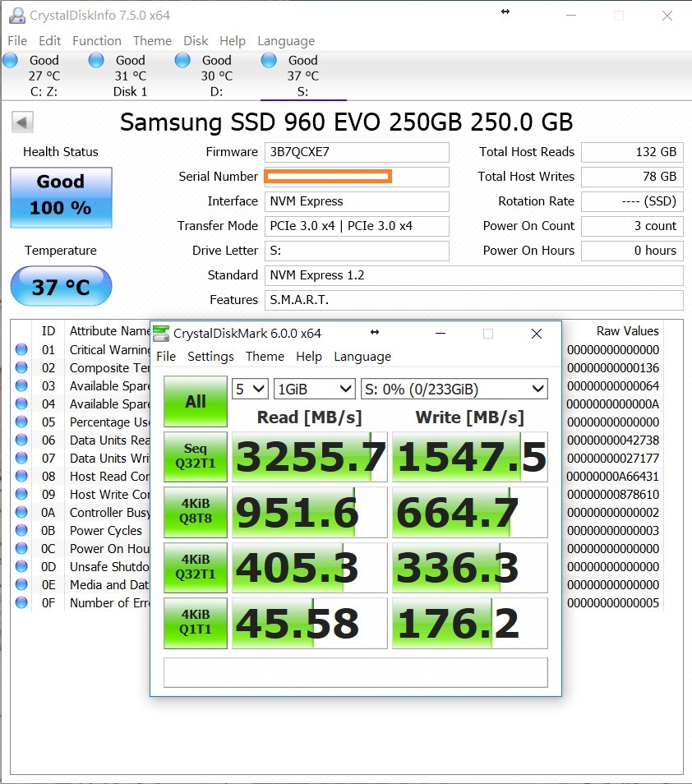Screen dimensions: 692x784
Task: Click the Raw Values column header
Action: point(628,331)
